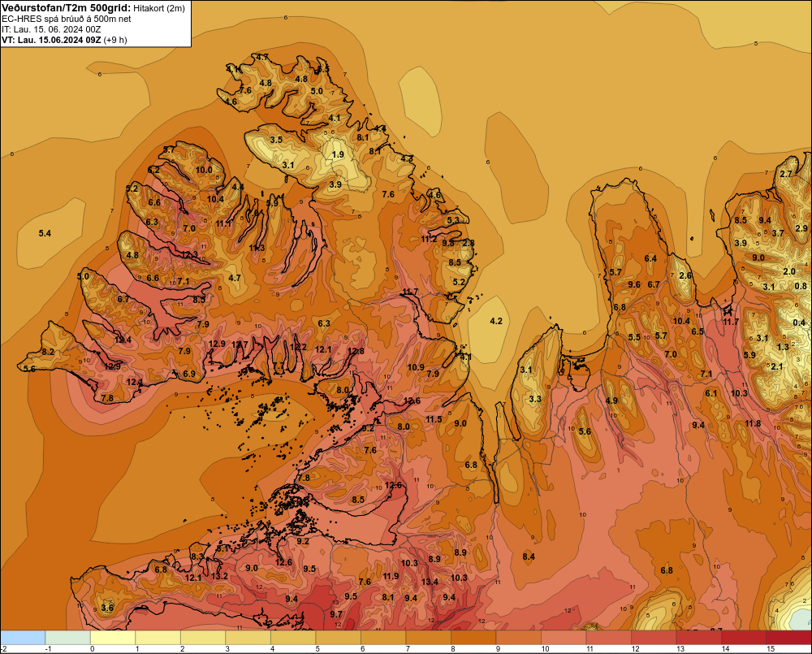
Task: Select the 6.1 temperature value
Action: coord(711,393)
